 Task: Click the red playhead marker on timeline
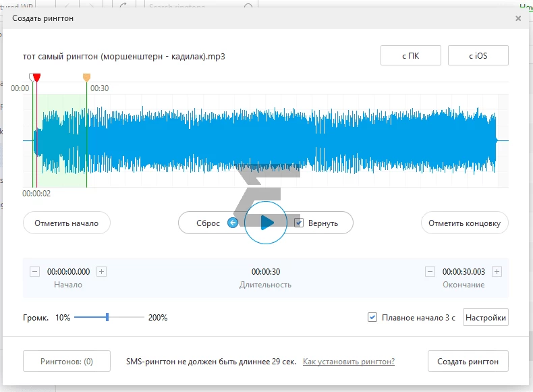37,78
